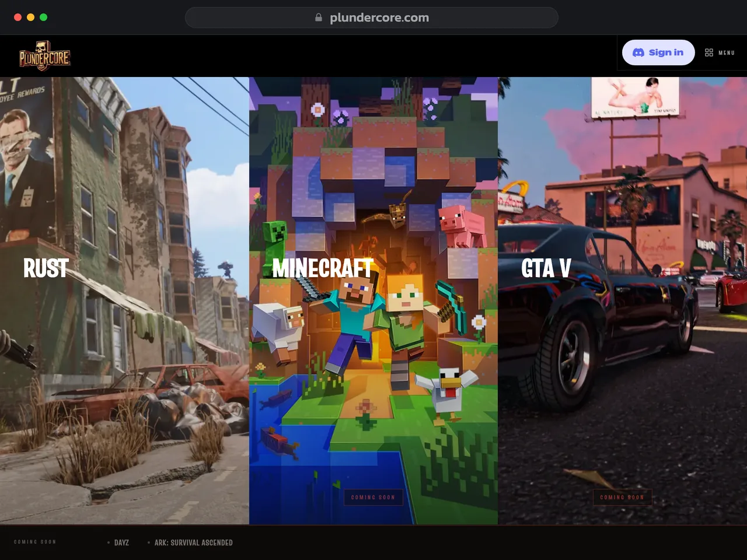The image size is (747, 560).
Task: Click the green maximize window button
Action: point(43,17)
